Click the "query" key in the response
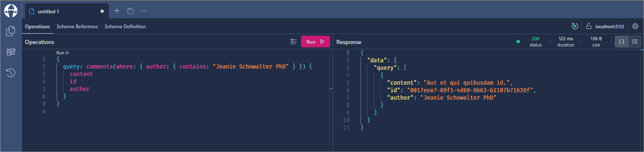Screen dimensions: 644x152 coord(386,68)
